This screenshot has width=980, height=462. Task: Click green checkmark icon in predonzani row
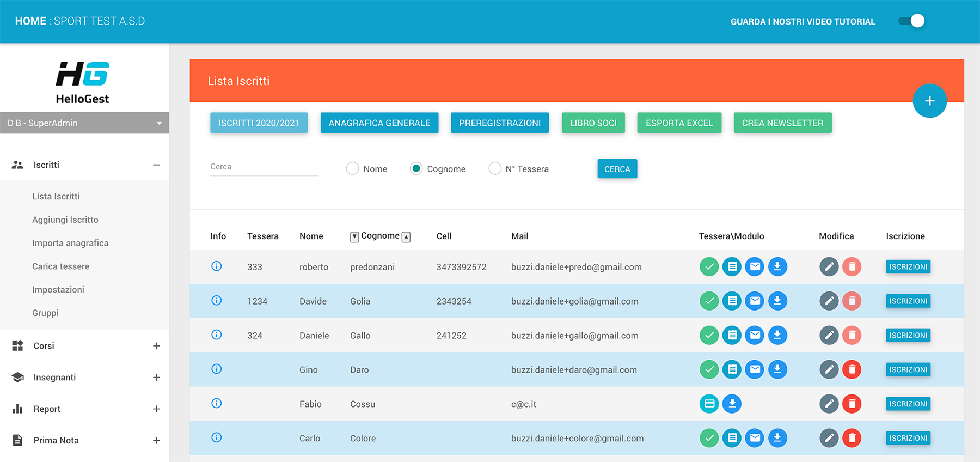(709, 266)
